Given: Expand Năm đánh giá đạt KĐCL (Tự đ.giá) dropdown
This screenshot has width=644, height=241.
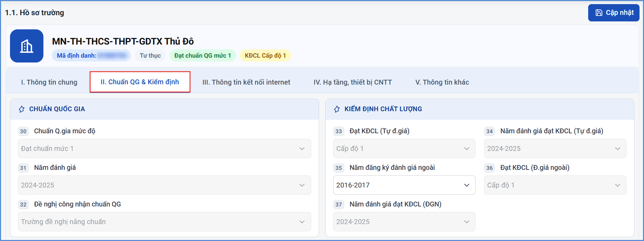Looking at the screenshot, I should 555,148.
